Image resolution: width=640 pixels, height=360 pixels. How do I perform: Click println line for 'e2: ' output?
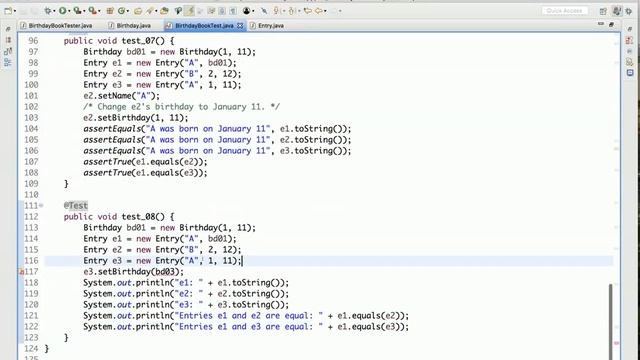(186, 293)
